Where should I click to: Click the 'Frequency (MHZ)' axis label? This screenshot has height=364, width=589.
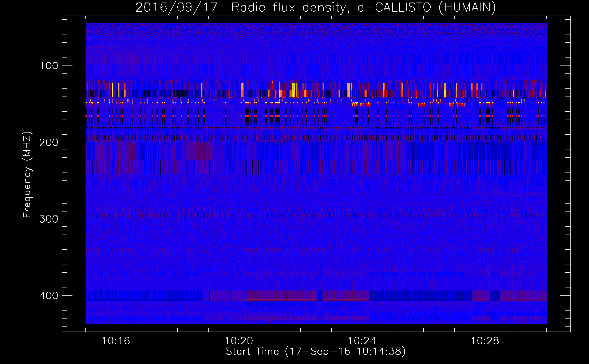pyautogui.click(x=27, y=175)
